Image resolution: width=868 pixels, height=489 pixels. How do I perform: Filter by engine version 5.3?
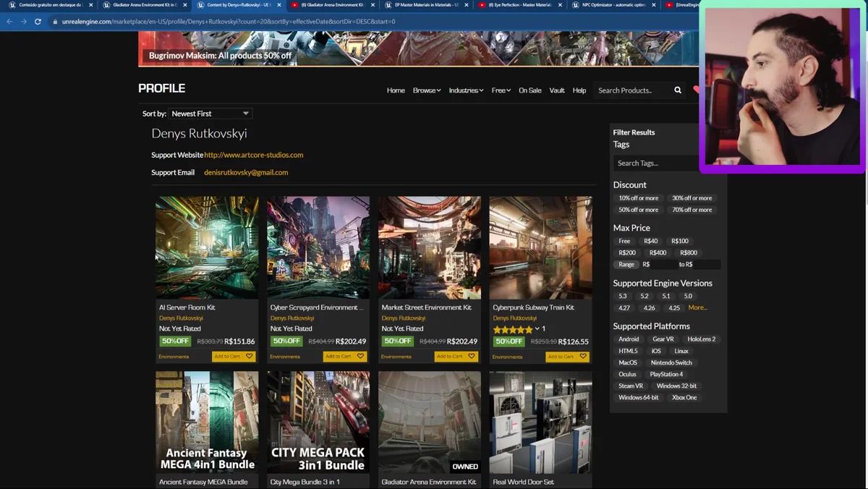[623, 297]
